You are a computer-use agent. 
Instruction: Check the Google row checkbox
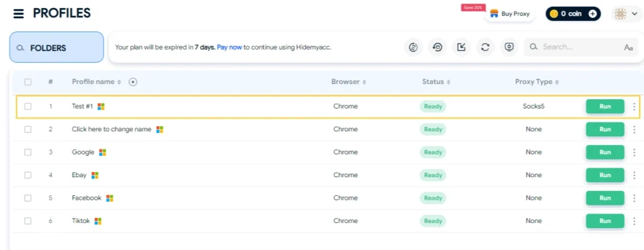click(28, 152)
